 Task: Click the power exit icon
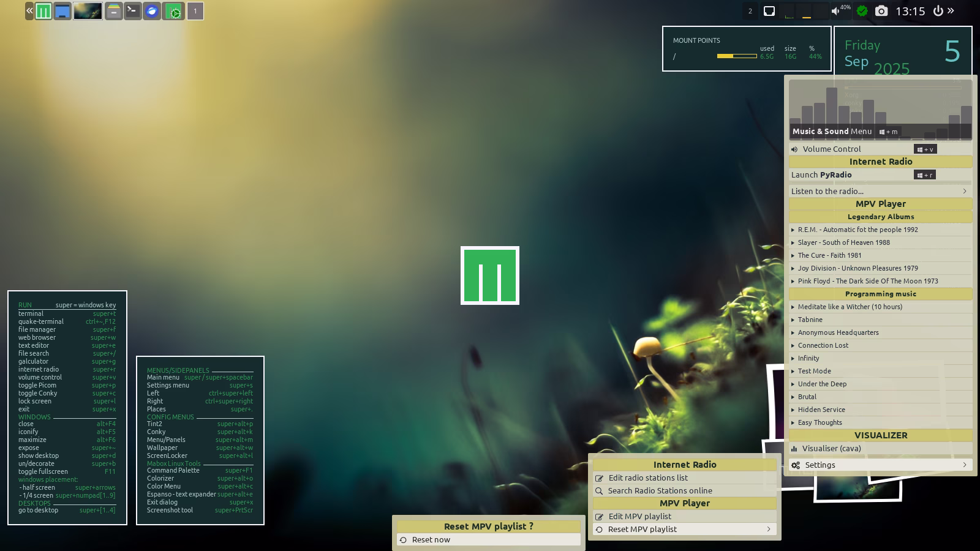pyautogui.click(x=938, y=11)
